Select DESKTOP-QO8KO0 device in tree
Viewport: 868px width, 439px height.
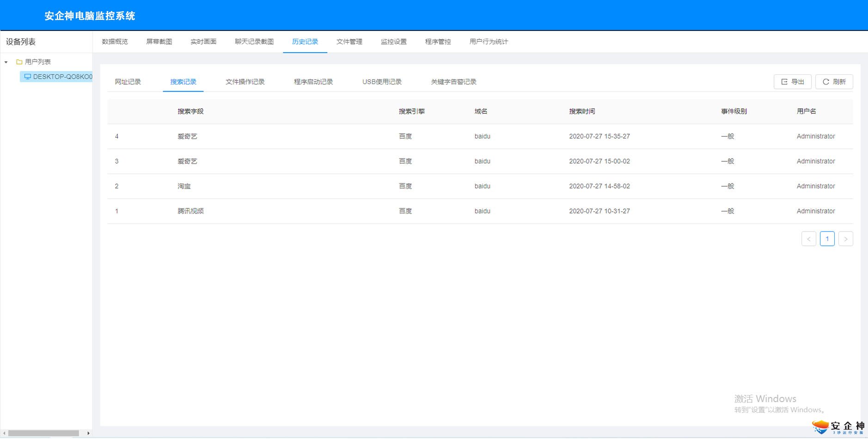[x=56, y=77]
